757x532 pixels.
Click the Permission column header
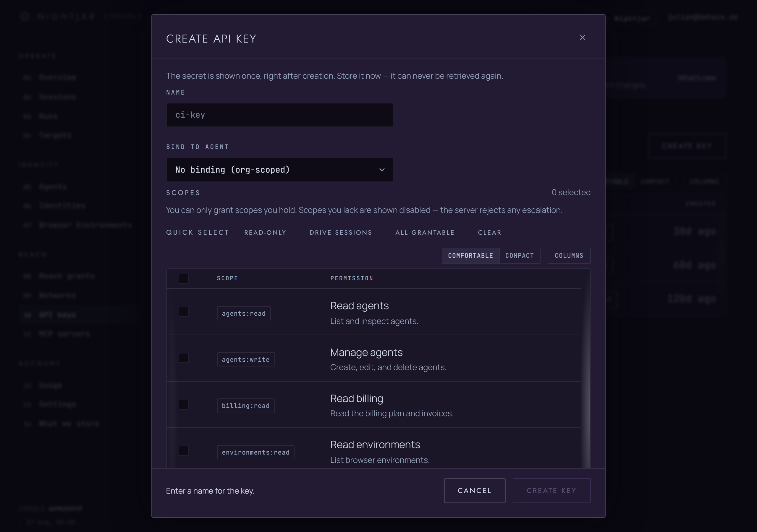tap(352, 278)
